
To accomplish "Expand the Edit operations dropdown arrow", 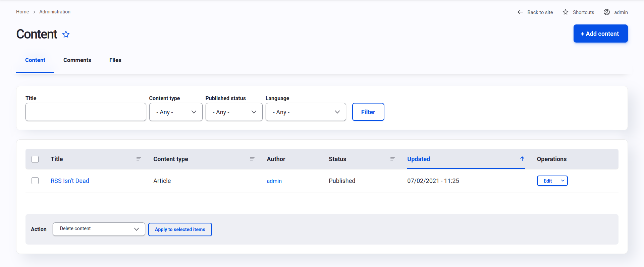I will [x=563, y=181].
